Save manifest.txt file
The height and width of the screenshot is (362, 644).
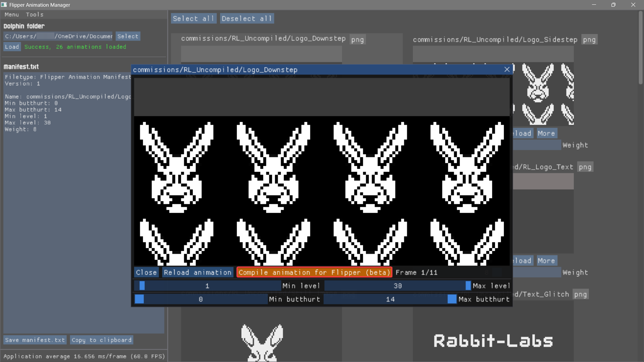click(35, 340)
